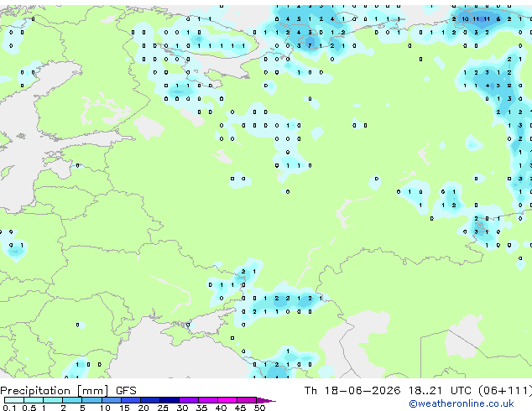Click the 1 to 2 mm legend swatch
This screenshot has width=532, height=411.
[x=53, y=400]
